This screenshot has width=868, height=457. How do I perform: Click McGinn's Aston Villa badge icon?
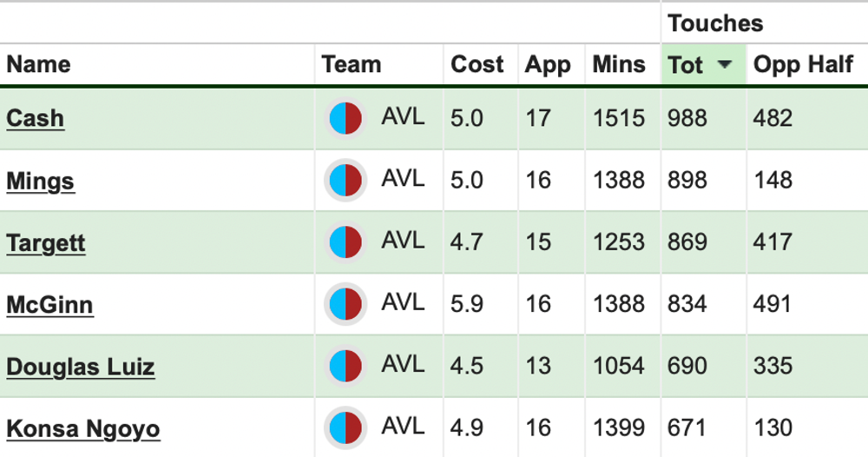coord(345,305)
